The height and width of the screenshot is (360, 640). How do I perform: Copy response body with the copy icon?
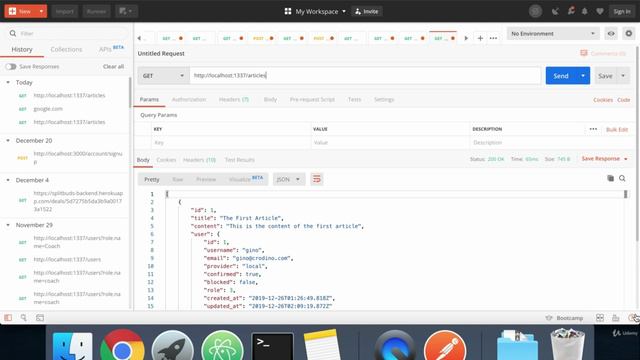tap(610, 178)
